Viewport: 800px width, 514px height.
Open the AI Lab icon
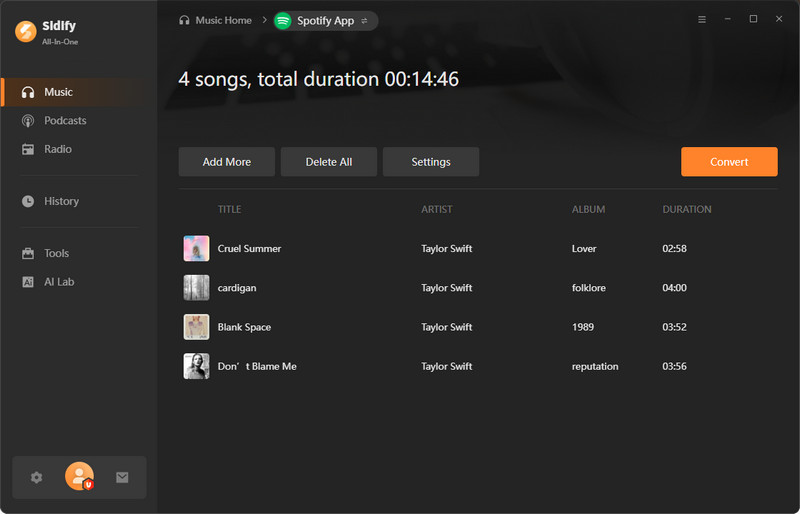pyautogui.click(x=28, y=282)
